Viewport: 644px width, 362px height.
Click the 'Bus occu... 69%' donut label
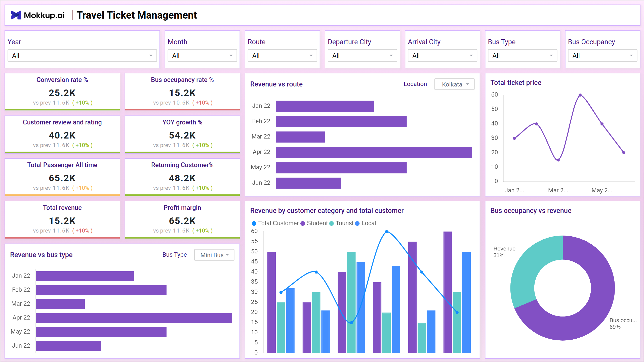point(623,324)
